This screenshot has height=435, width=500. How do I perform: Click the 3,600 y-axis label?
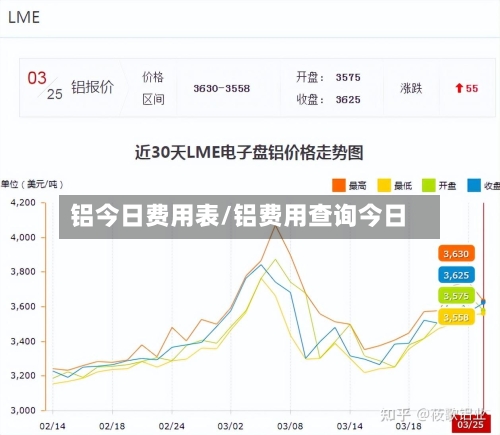click(x=23, y=306)
